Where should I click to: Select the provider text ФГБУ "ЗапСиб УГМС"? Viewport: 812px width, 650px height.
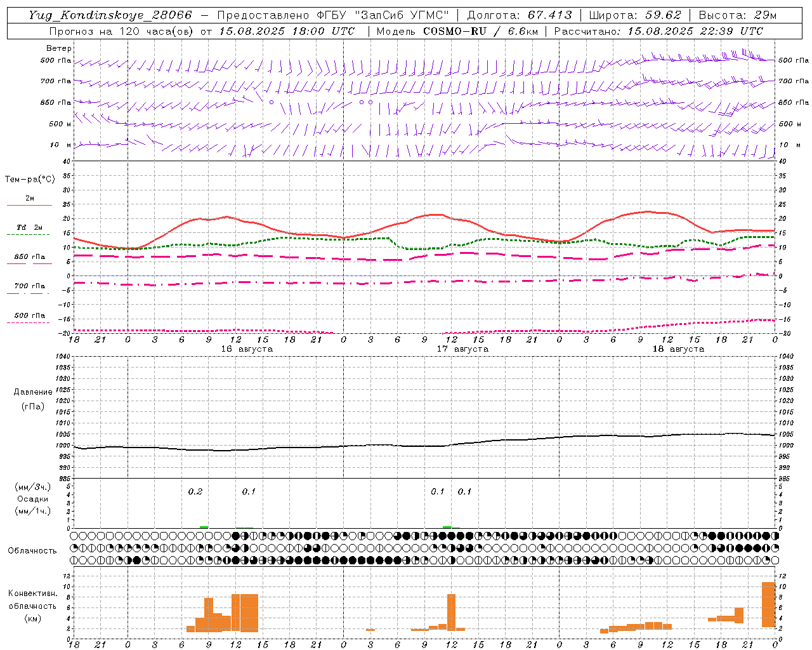(x=384, y=15)
